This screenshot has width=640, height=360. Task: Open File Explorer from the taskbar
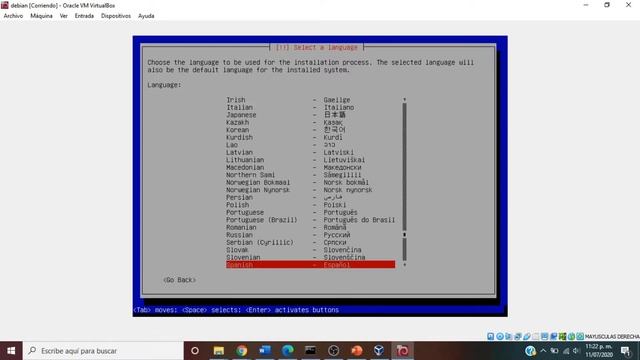click(x=219, y=351)
